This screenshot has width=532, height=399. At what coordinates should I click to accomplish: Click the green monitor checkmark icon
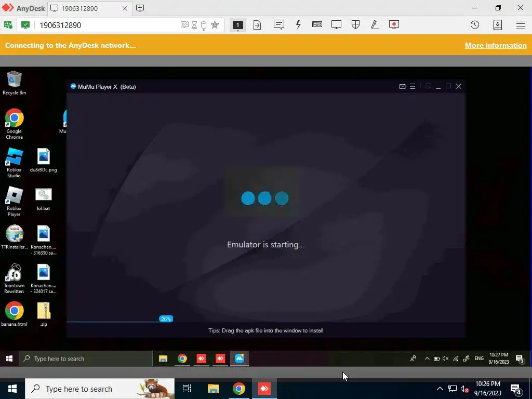click(25, 25)
